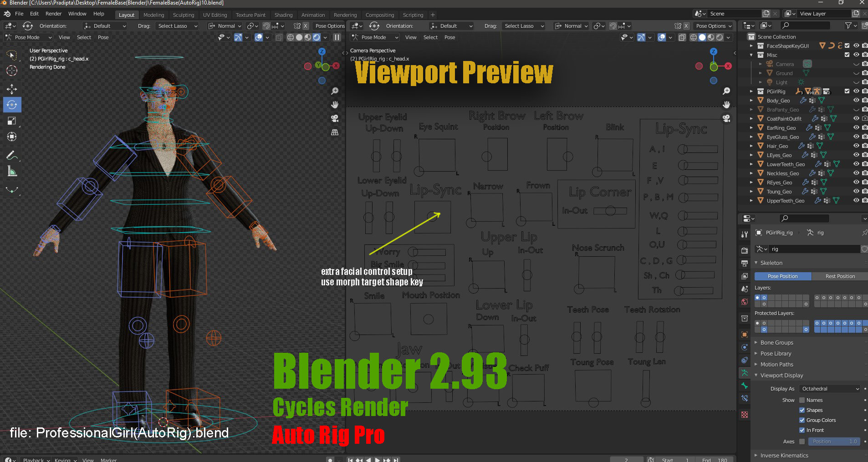Switch to the Animation workspace tab
868x462 pixels.
313,15
